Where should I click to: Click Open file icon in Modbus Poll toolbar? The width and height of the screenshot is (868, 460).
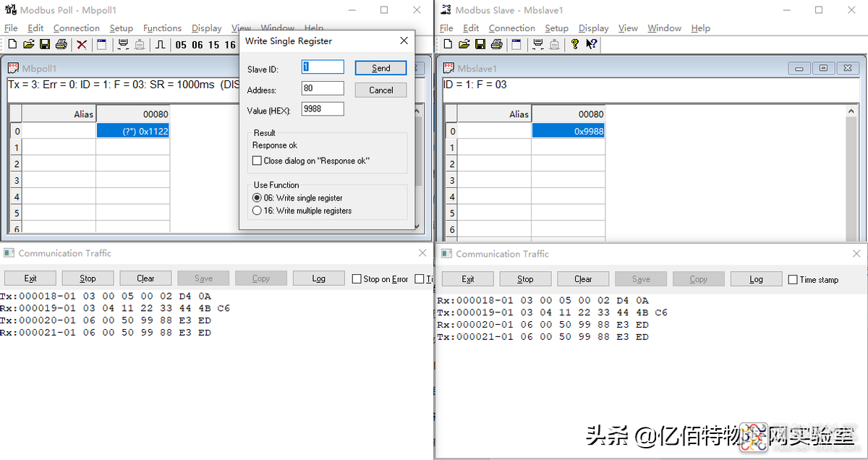click(29, 45)
